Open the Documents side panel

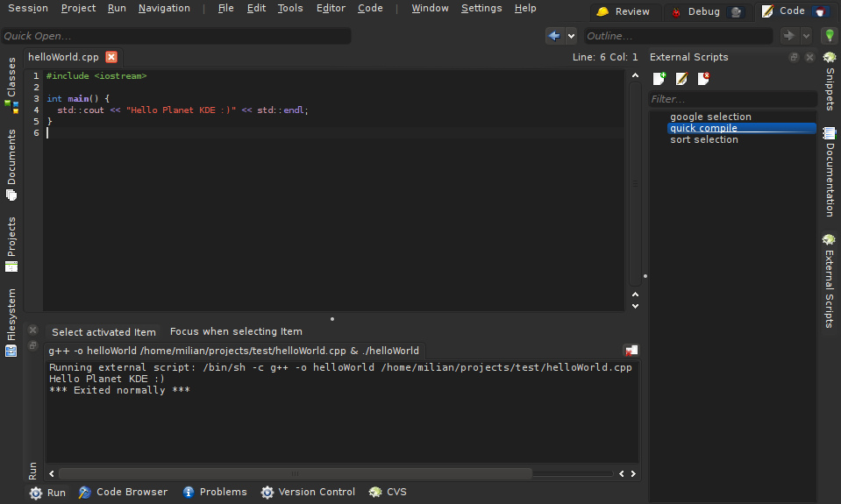11,165
